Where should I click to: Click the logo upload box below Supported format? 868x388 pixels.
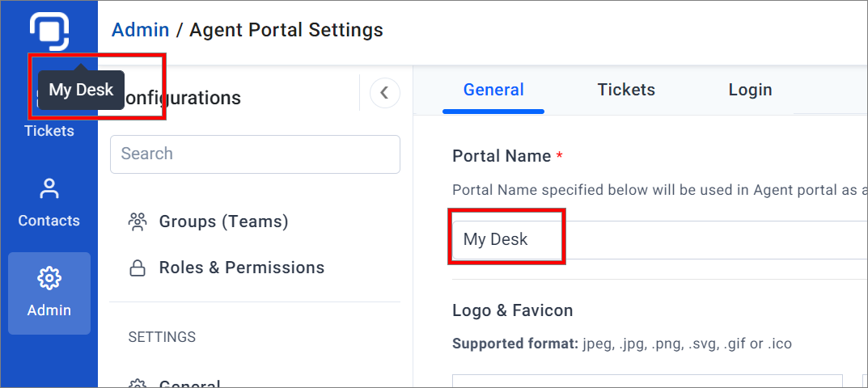click(x=647, y=382)
